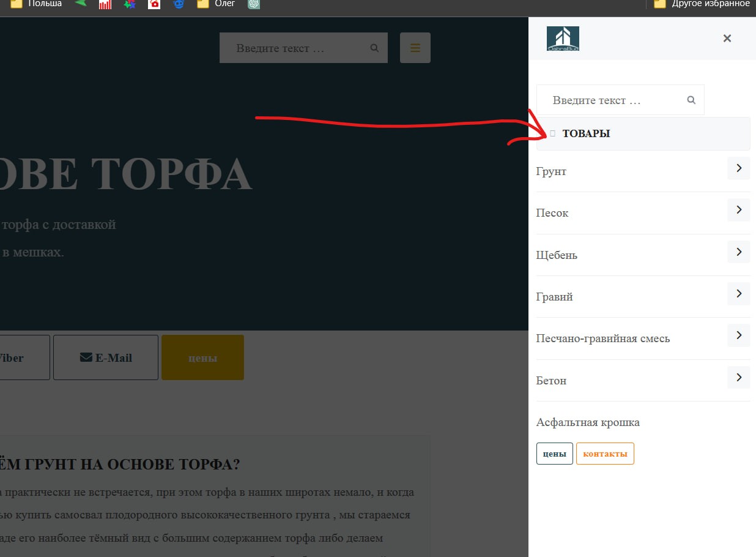The image size is (756, 557).
Task: Expand the Песок submenu arrow
Action: (738, 210)
